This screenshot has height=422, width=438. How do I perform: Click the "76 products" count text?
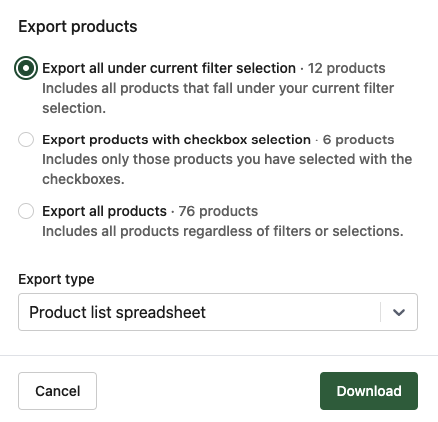(x=218, y=211)
